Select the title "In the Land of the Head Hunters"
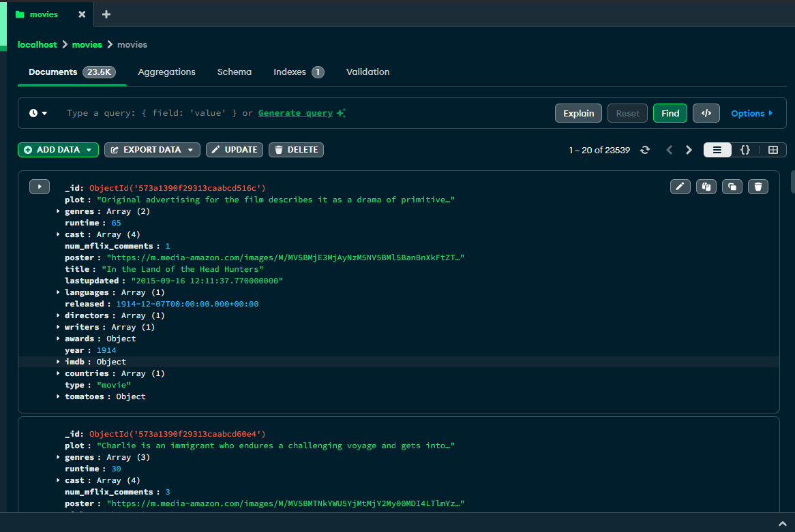 pyautogui.click(x=183, y=269)
